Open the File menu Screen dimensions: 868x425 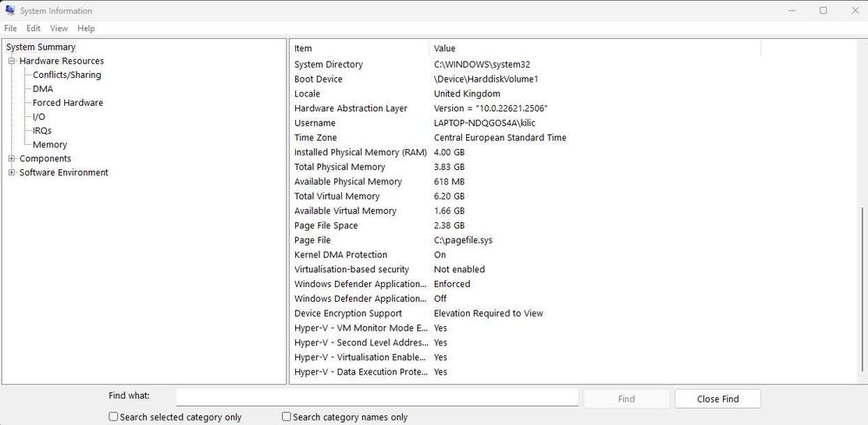(10, 29)
